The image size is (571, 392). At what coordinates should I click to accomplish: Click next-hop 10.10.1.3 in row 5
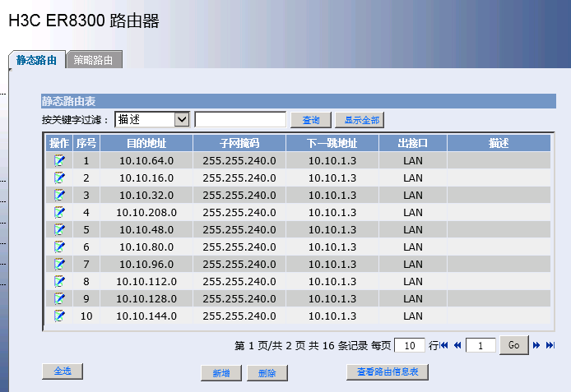332,229
